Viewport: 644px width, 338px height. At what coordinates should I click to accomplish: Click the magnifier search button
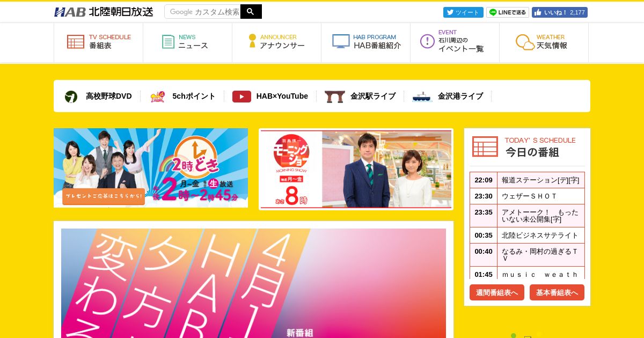(251, 12)
